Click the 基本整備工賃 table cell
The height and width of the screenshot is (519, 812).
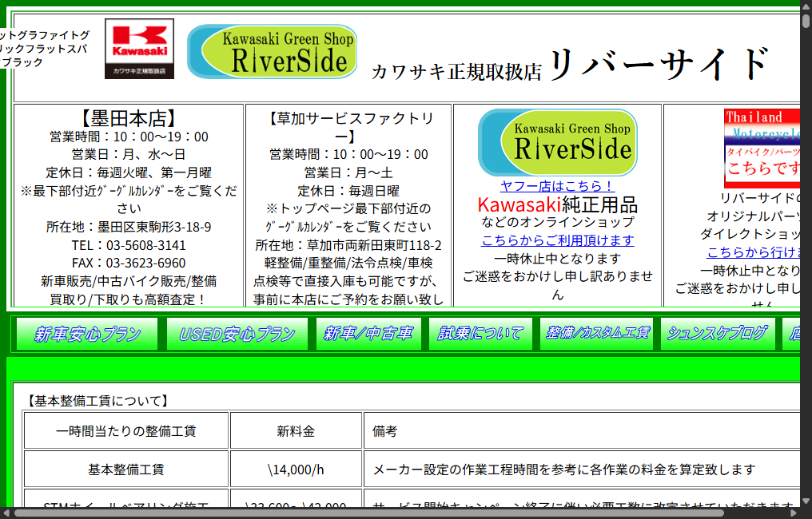(125, 469)
